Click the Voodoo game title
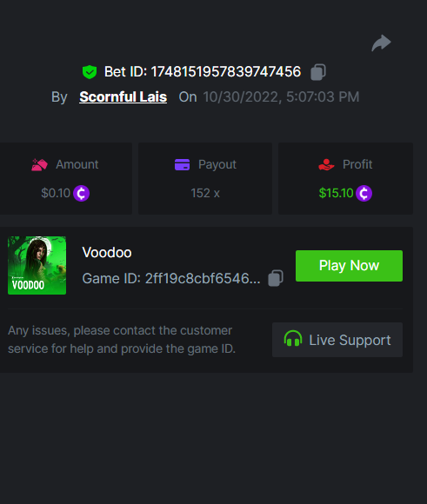This screenshot has width=427, height=504. [x=107, y=253]
